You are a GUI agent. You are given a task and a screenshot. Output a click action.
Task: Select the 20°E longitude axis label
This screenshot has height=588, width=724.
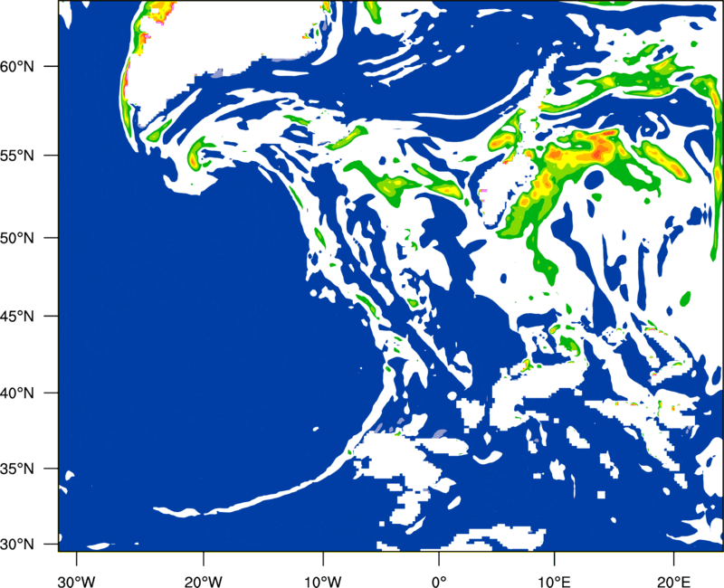(673, 582)
